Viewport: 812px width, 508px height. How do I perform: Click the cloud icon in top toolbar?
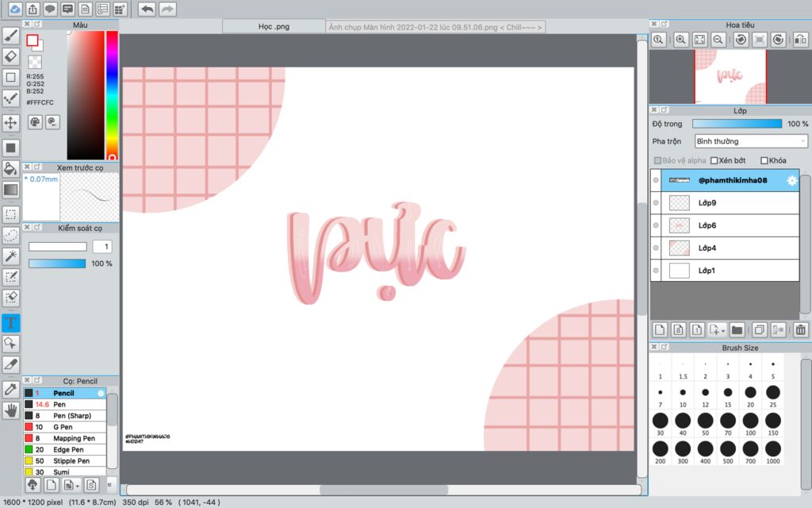click(15, 9)
